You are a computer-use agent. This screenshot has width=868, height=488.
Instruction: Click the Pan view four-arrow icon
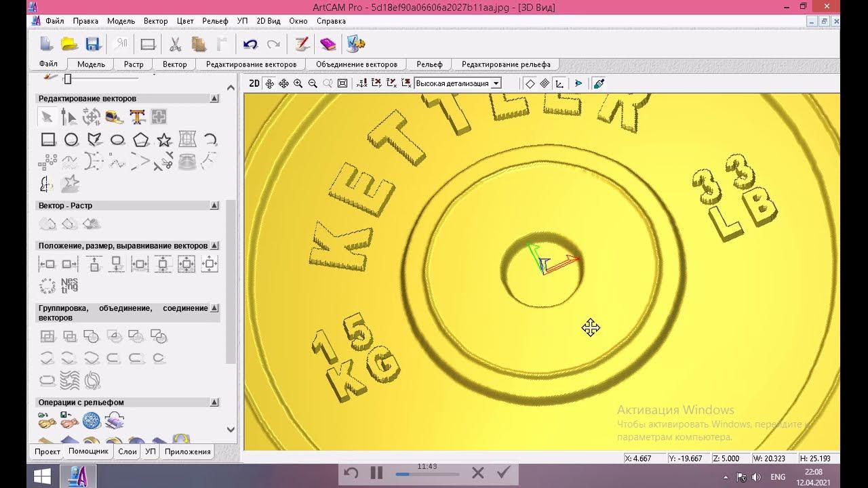[283, 83]
